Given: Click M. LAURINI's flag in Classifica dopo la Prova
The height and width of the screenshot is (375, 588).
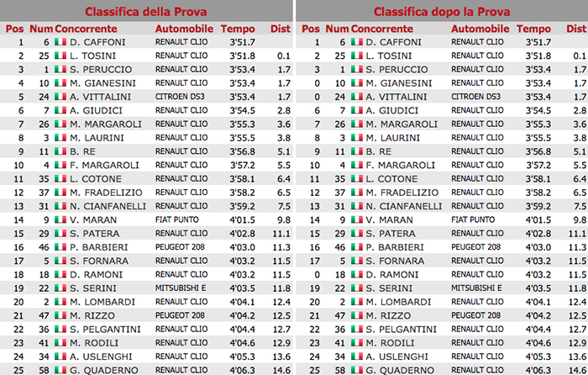Looking at the screenshot, I should point(357,137).
